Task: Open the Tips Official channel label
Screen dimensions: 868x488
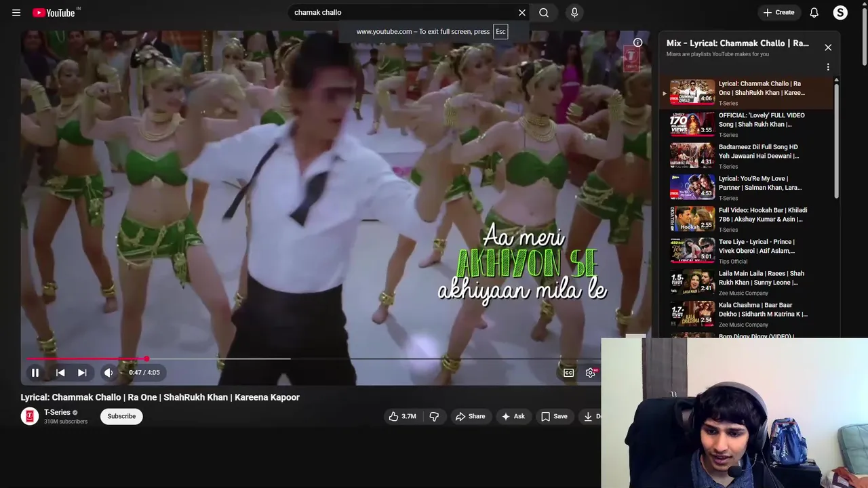Action: [733, 262]
